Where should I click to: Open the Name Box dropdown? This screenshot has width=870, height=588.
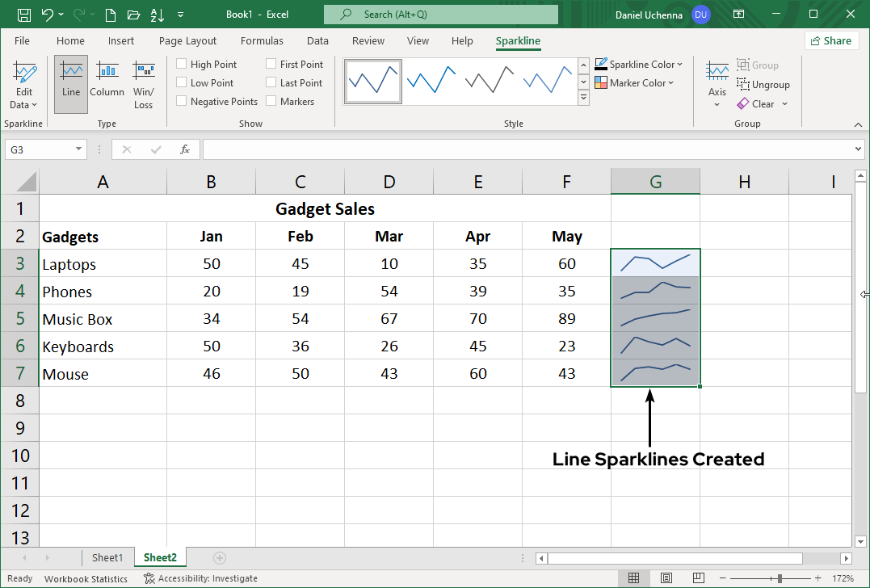(x=78, y=149)
